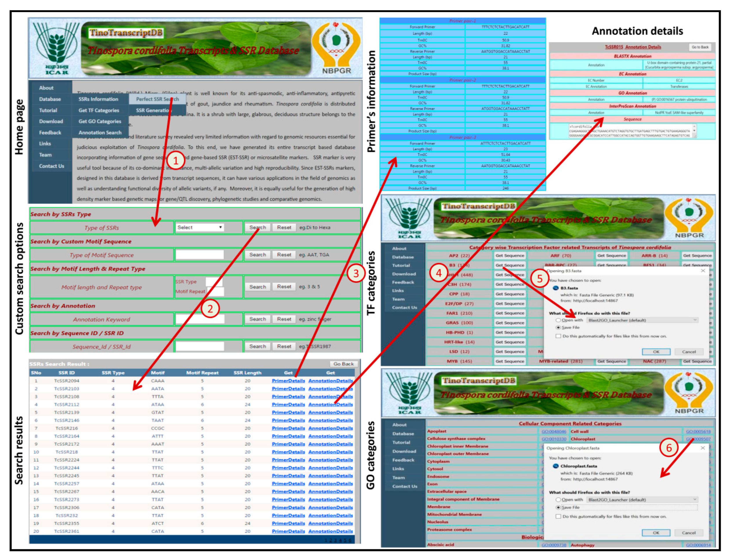Select 'Save File' radio in Chloroplast.fasta dialog
This screenshot has height=560, width=731.
tap(558, 507)
